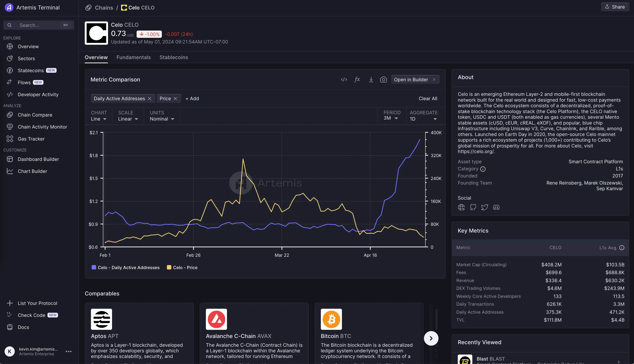The image size is (634, 364).
Task: Open Developer Activity page
Action: (38, 95)
